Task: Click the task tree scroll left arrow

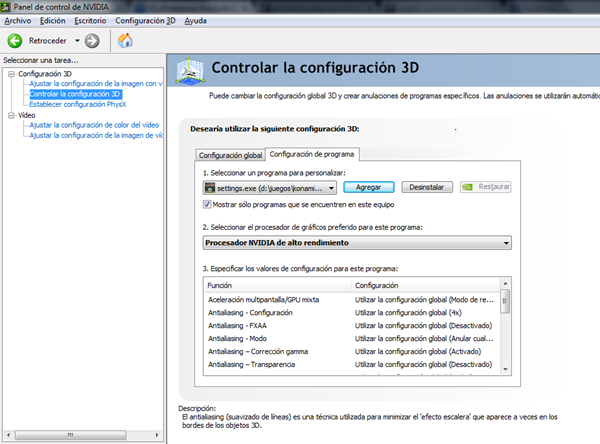Action: point(8,435)
